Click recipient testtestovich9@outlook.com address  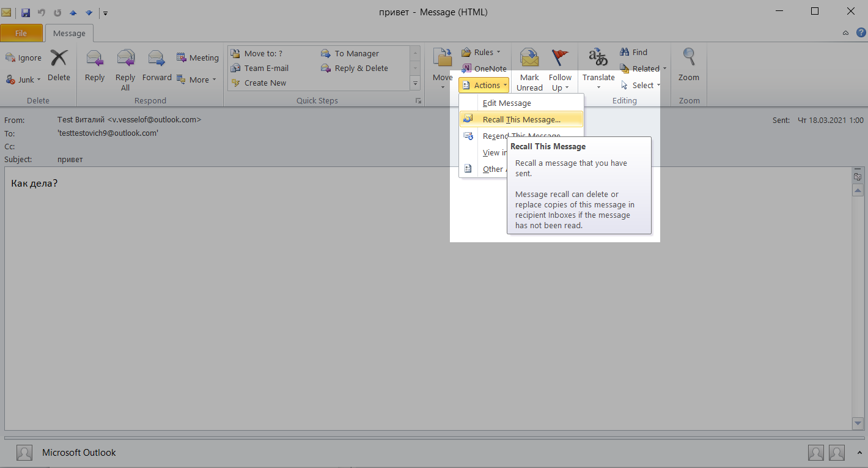(108, 133)
